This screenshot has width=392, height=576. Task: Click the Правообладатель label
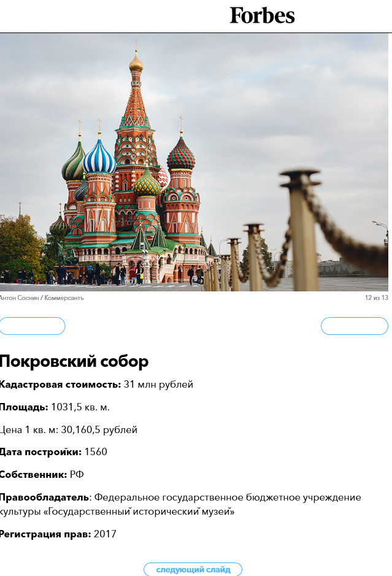44,497
